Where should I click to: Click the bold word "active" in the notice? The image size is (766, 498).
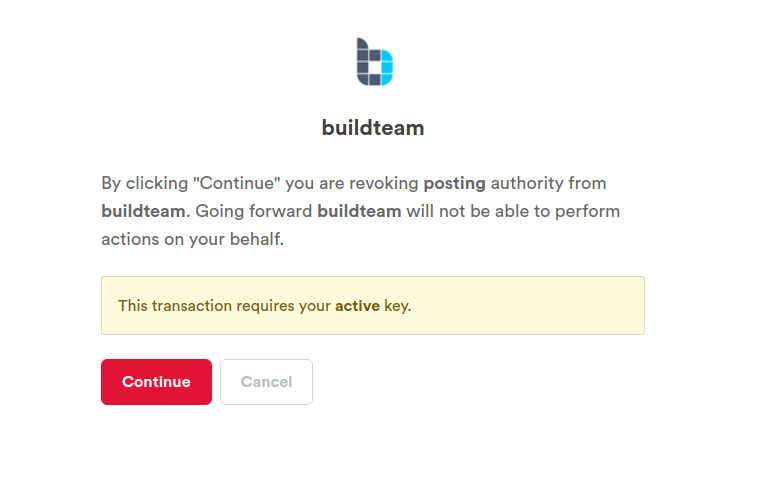click(357, 306)
